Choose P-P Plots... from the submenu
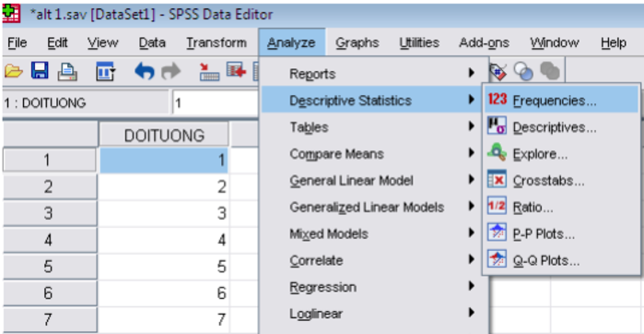 [x=561, y=233]
